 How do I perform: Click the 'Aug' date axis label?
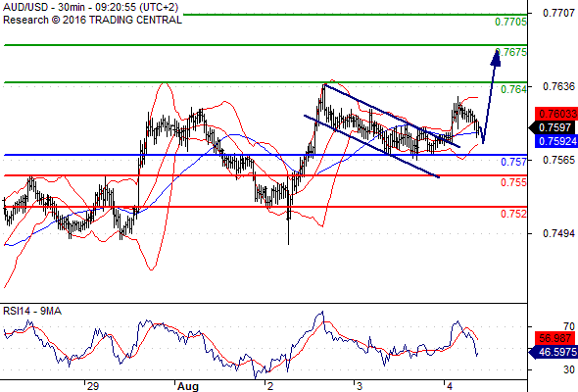point(188,386)
